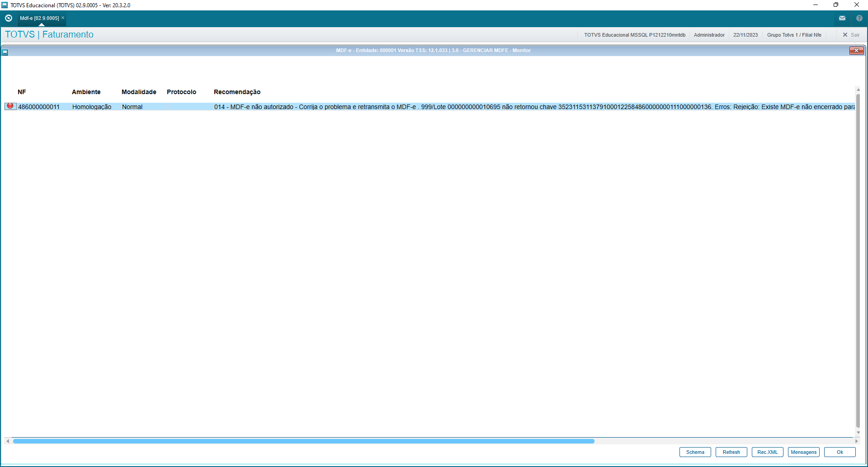Viewport: 868px width, 467px height.
Task: Click Grupo Totvs 1 / Filial Nfe label
Action: click(794, 35)
